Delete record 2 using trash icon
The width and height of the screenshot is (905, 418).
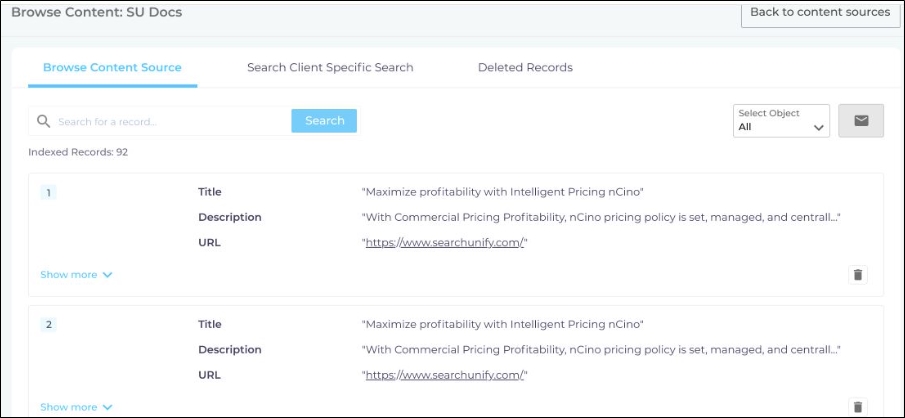(x=857, y=406)
